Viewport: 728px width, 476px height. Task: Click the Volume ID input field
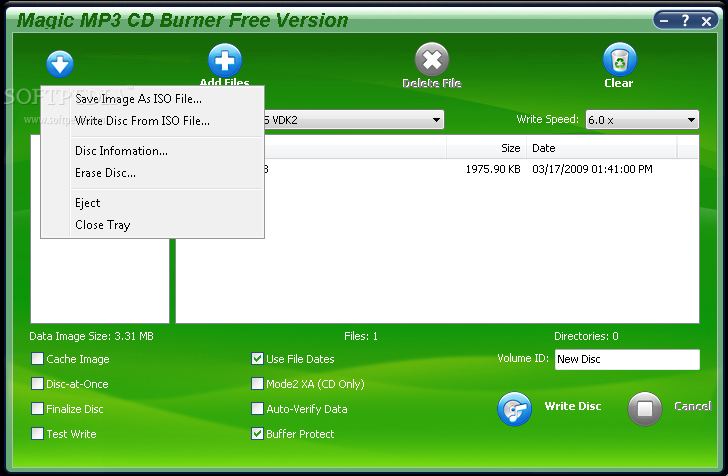coord(627,359)
